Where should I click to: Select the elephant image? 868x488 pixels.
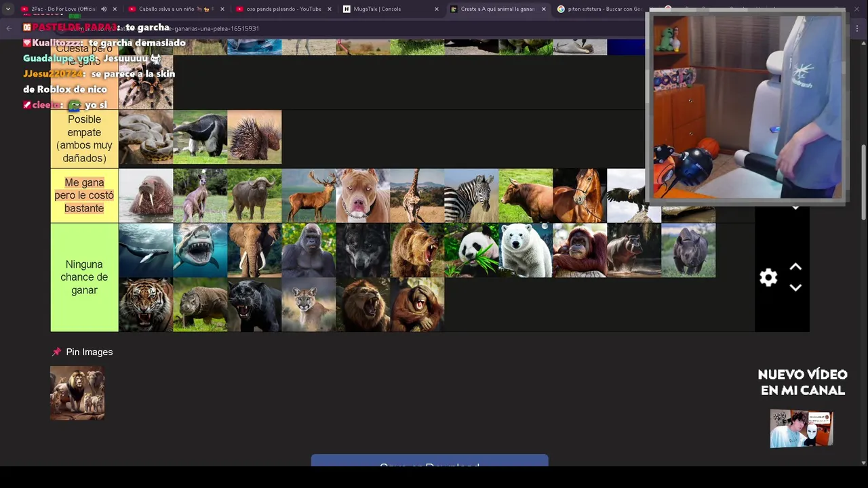pyautogui.click(x=254, y=250)
